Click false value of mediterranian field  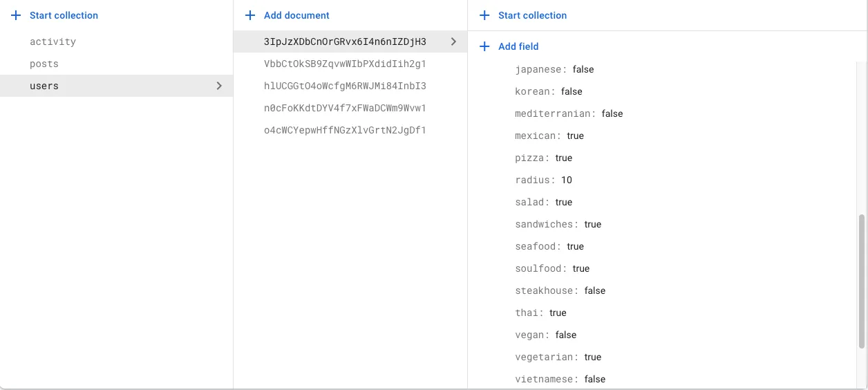tap(612, 113)
